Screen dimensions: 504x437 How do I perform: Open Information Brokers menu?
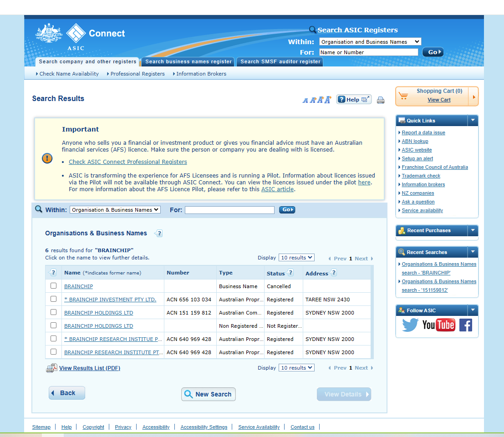point(201,74)
